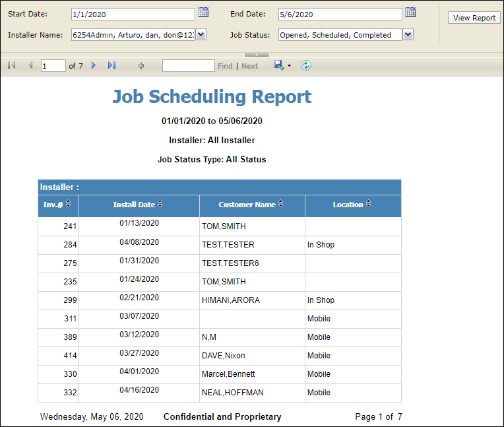Click install date 01/24/2020
Screen dimensions: 504x427
click(x=139, y=279)
